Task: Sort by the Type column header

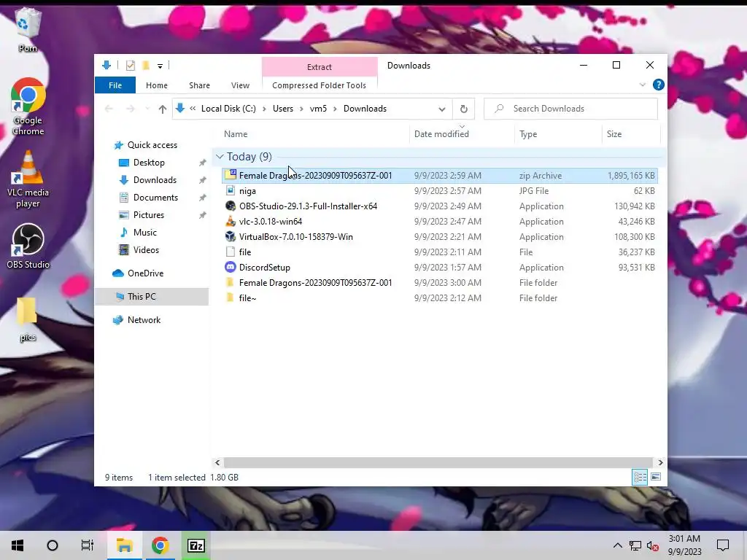Action: (558, 134)
